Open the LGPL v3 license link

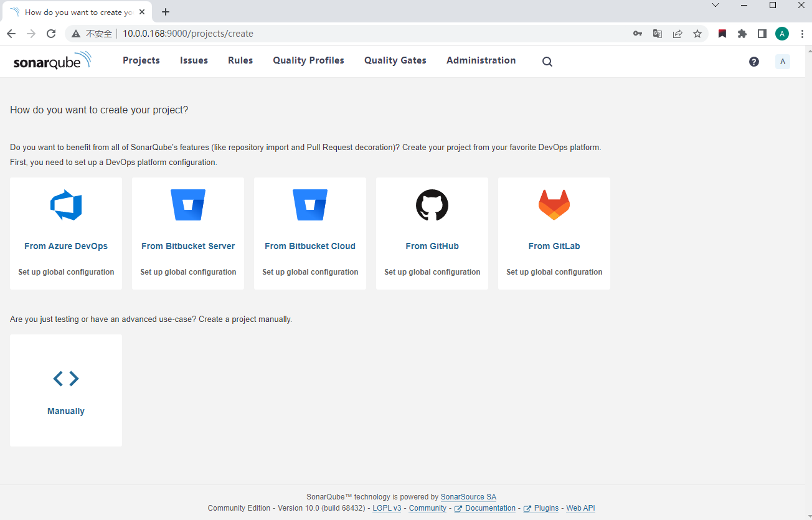pos(387,508)
